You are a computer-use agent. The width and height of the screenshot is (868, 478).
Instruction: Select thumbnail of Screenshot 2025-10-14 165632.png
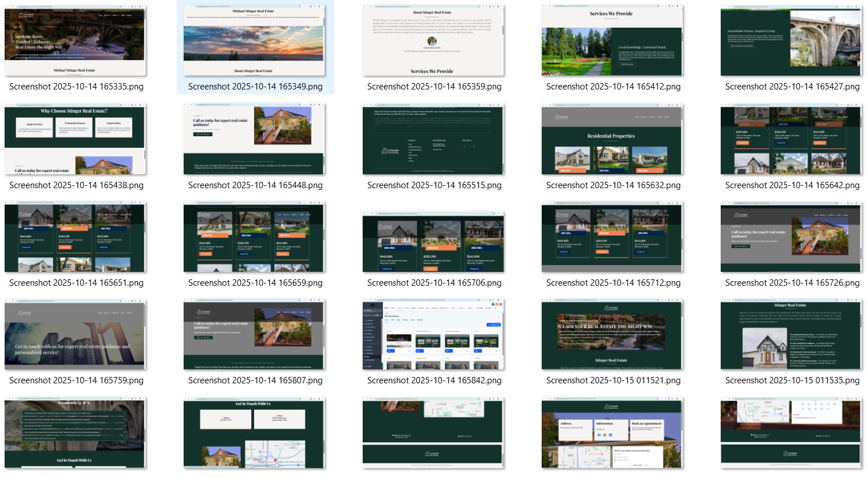(x=612, y=139)
